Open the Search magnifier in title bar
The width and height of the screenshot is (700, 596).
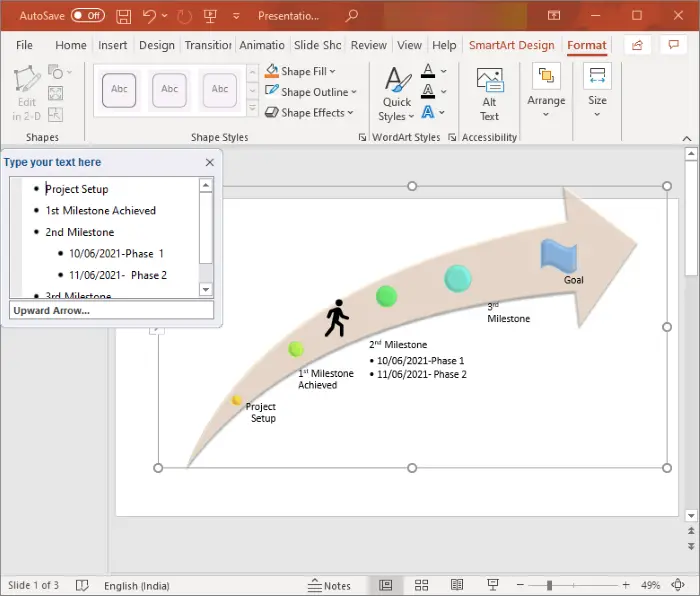tap(352, 16)
